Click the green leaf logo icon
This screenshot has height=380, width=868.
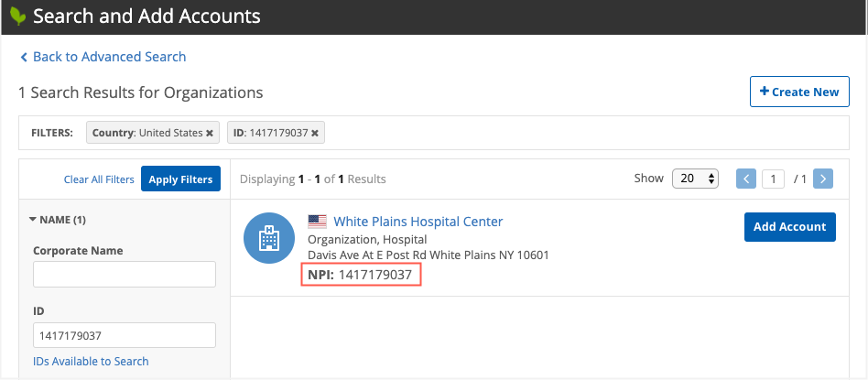pos(17,16)
